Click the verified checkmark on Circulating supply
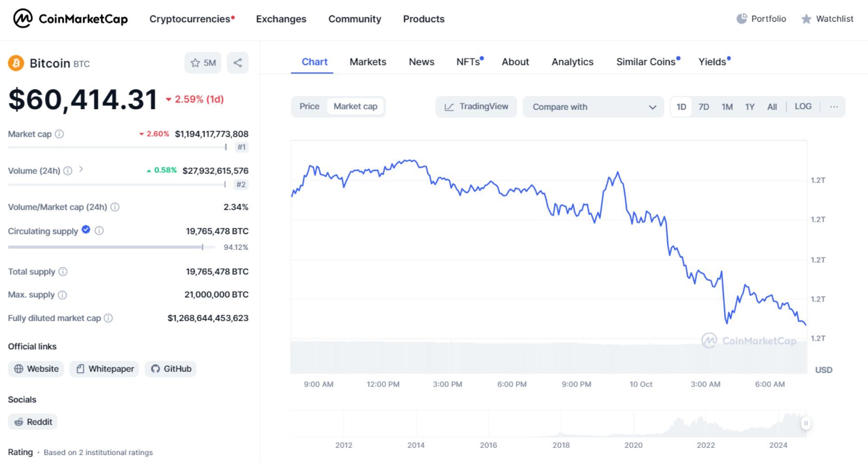This screenshot has width=868, height=468. (x=85, y=230)
